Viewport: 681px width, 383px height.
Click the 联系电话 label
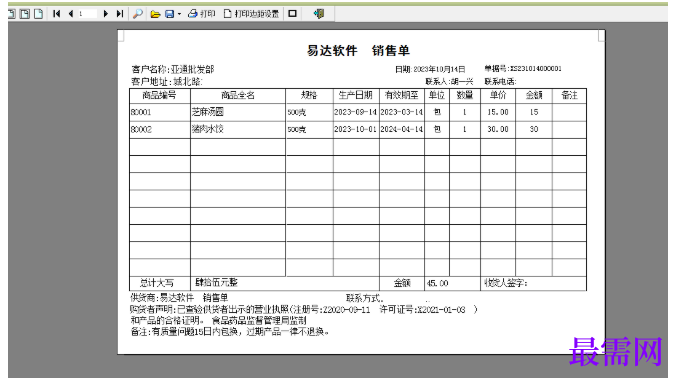[x=500, y=81]
